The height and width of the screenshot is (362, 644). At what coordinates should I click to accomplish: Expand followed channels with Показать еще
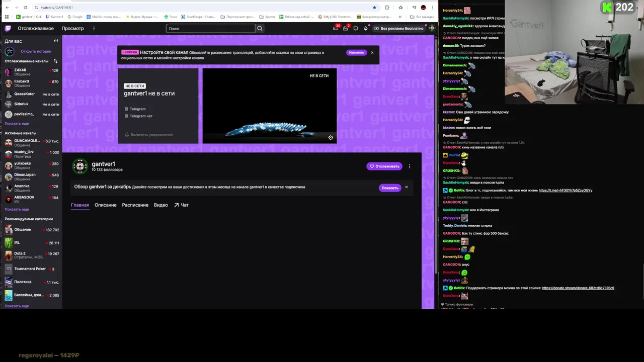click(17, 123)
